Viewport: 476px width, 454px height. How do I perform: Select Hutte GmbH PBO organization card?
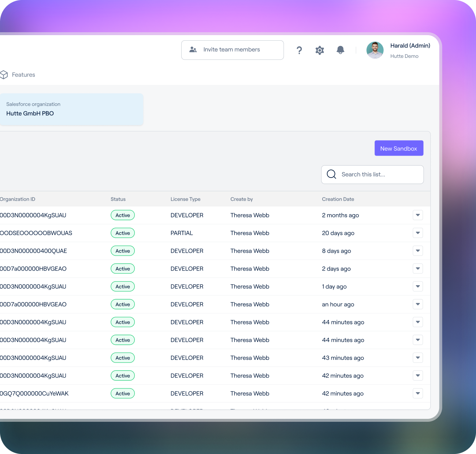[x=71, y=109]
